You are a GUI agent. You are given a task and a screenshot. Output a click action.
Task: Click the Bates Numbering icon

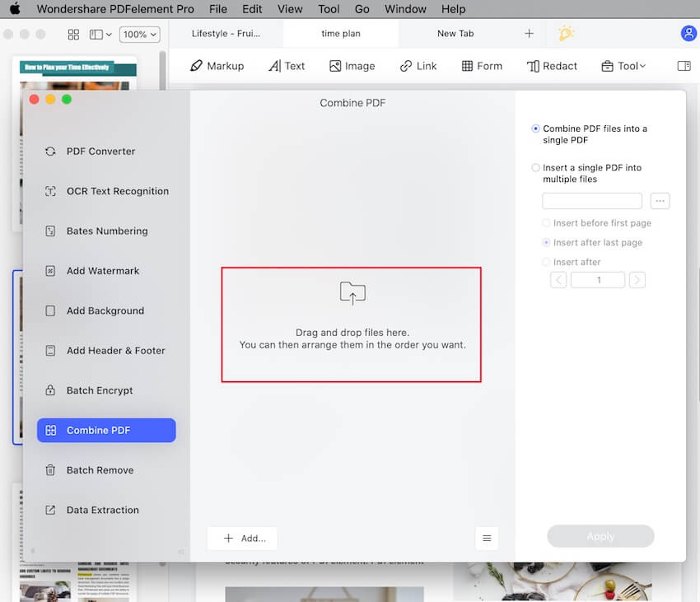click(x=50, y=231)
